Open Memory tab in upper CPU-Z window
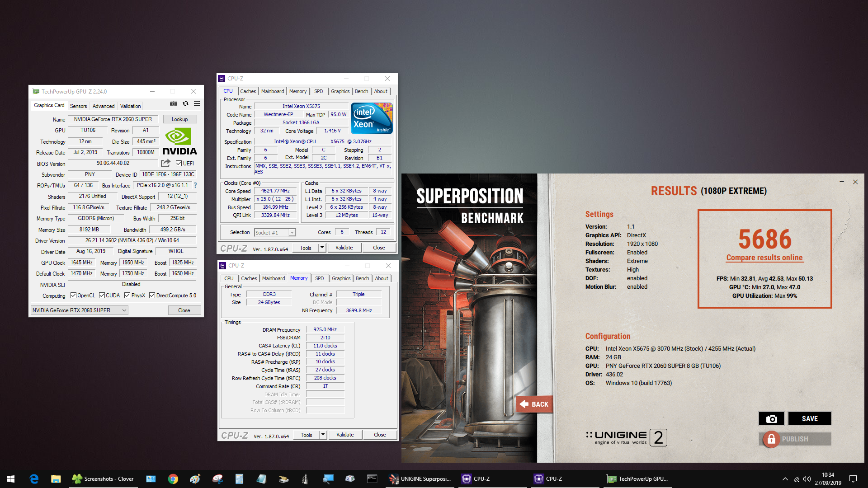The height and width of the screenshot is (488, 868). 298,91
